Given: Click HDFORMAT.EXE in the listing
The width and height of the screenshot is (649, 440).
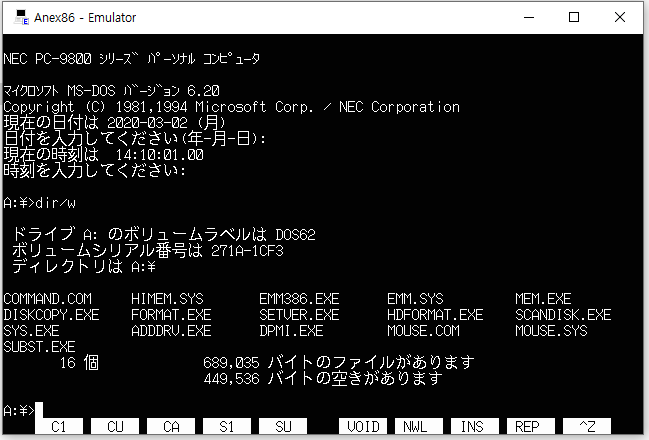Looking at the screenshot, I should (435, 315).
